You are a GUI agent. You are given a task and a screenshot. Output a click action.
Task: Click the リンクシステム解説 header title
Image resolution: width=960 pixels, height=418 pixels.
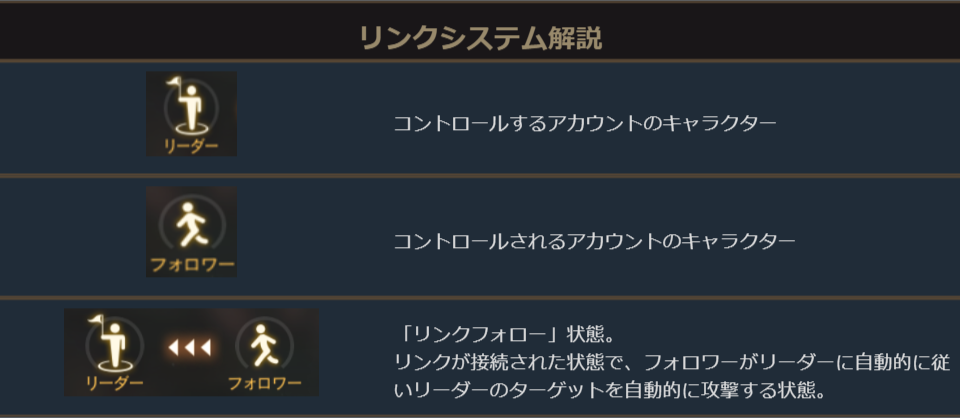click(480, 39)
